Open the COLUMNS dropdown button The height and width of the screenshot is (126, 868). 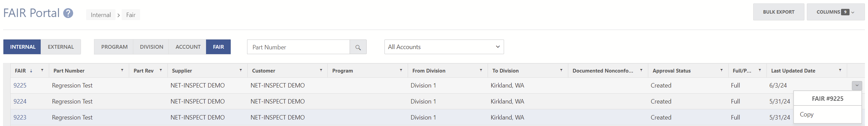(x=836, y=12)
